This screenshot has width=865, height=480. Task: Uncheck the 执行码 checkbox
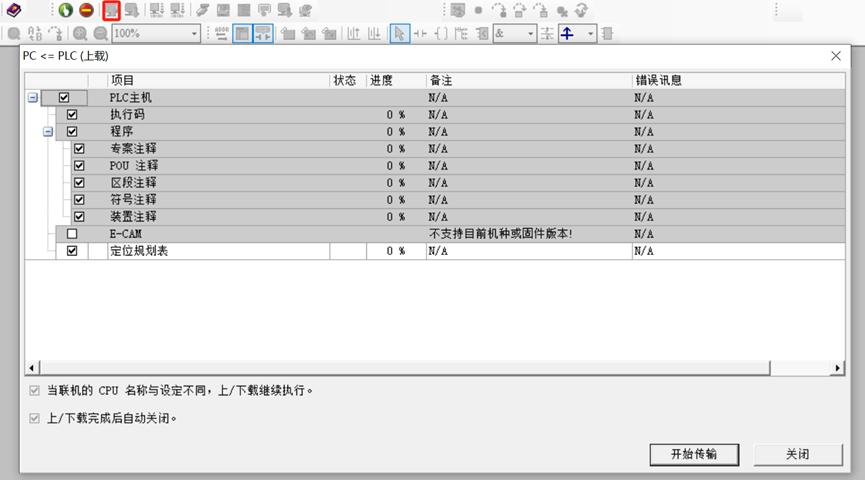coord(72,115)
